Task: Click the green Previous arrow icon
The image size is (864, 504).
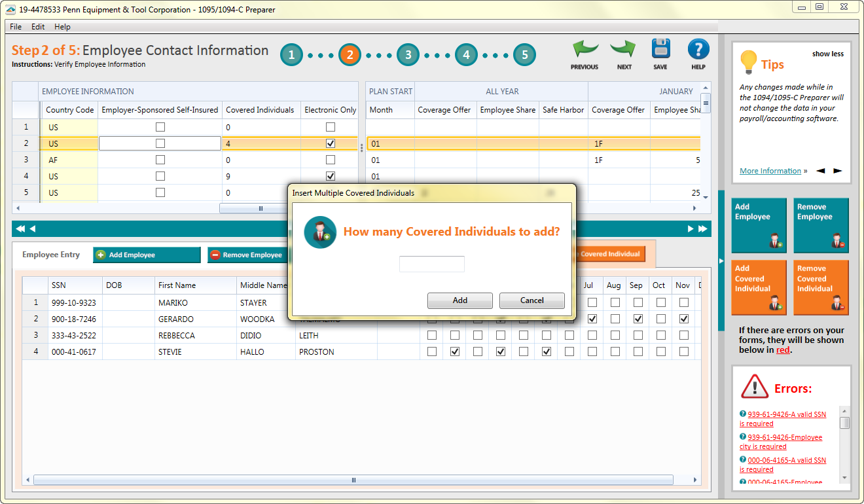Action: tap(585, 50)
